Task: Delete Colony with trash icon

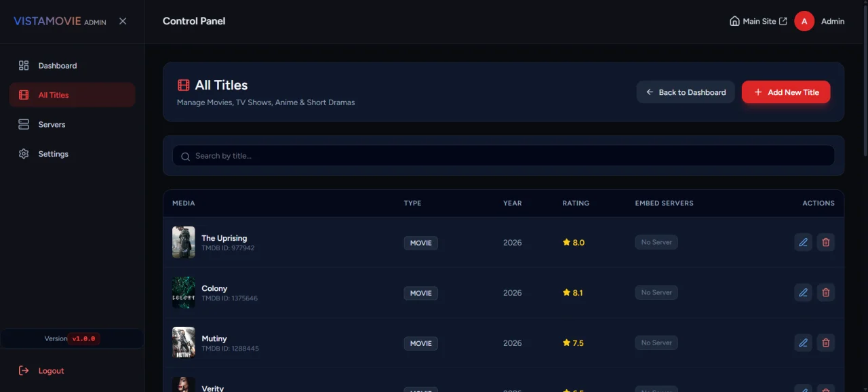Action: [826, 292]
